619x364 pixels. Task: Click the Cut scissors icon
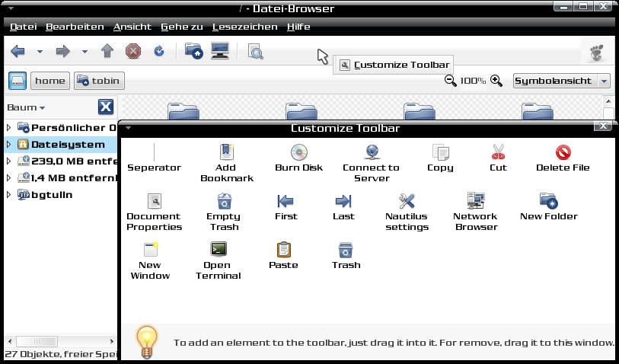[498, 152]
